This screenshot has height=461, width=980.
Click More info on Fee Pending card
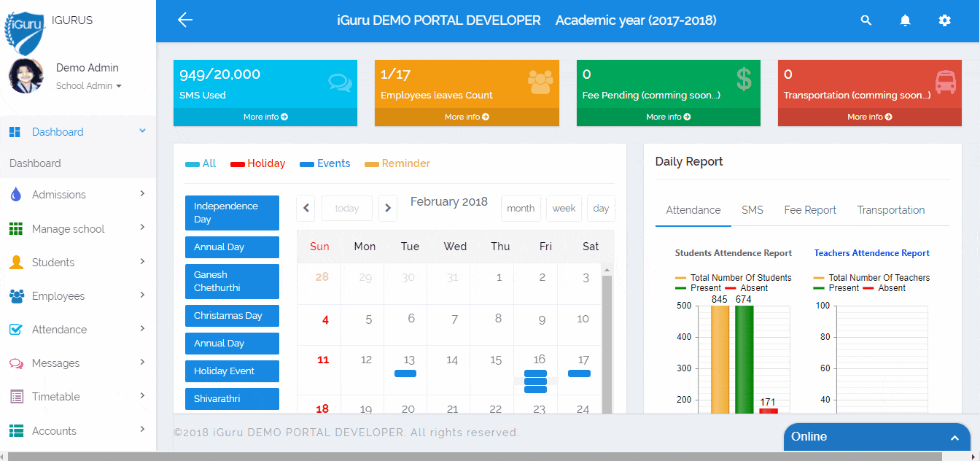coord(669,117)
